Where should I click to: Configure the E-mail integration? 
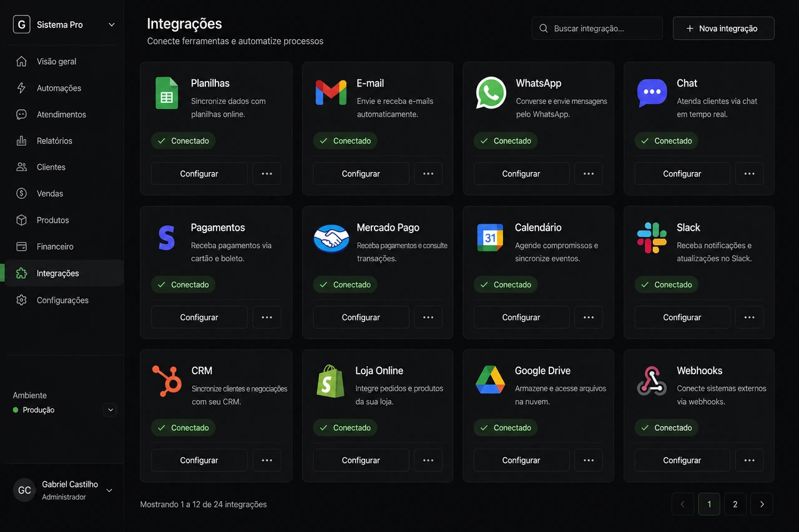[x=361, y=173]
